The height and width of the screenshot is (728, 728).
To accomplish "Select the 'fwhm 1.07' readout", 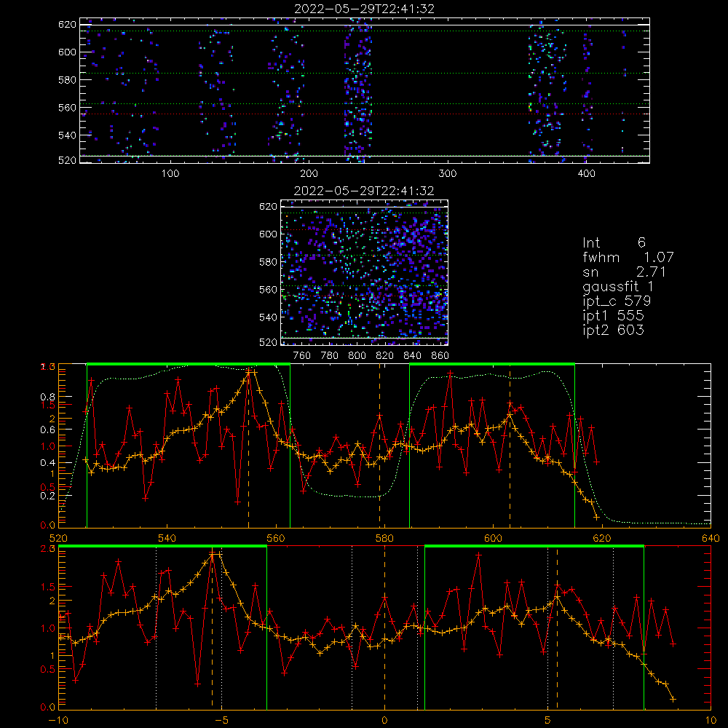I will click(x=628, y=257).
